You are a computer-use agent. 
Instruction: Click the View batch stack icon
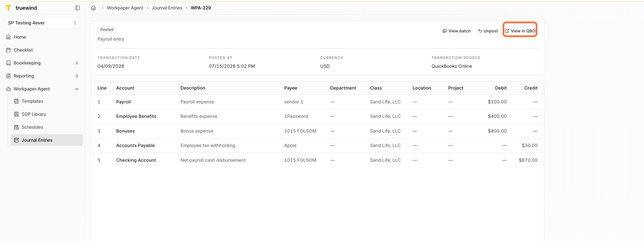[x=445, y=31]
